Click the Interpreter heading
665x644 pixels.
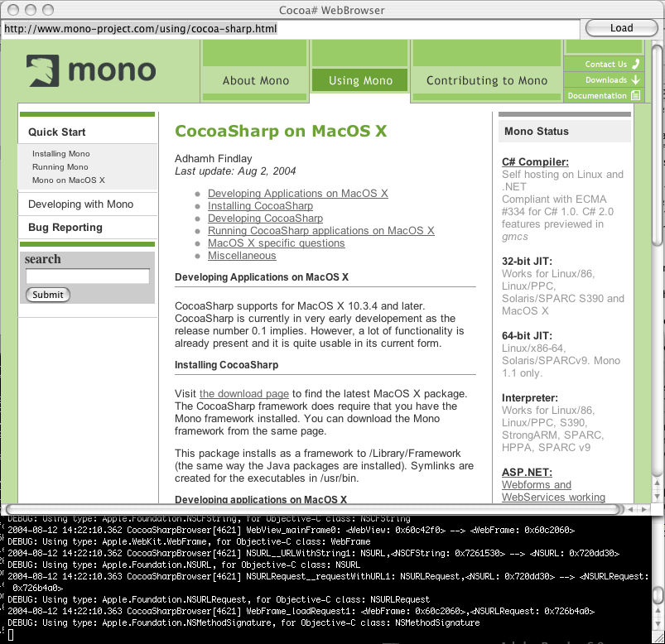pyautogui.click(x=530, y=397)
